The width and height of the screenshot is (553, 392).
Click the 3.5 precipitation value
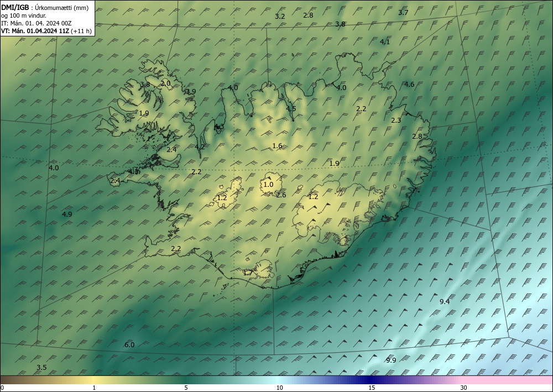coord(41,367)
